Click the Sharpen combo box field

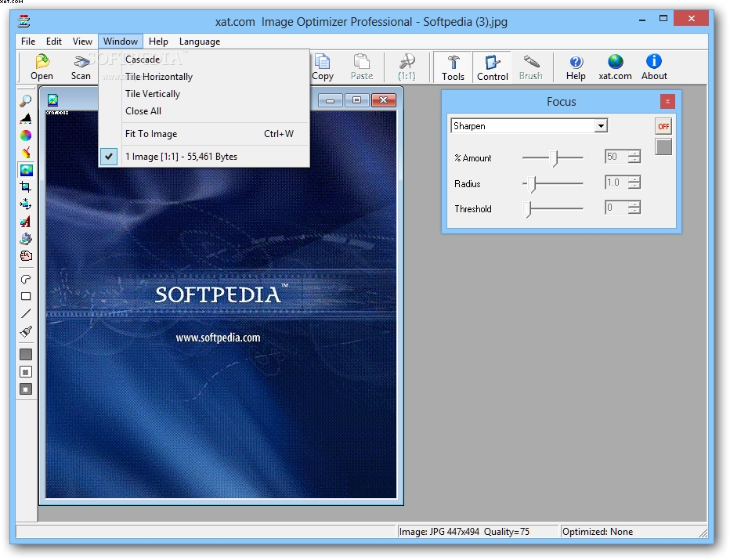coord(529,125)
